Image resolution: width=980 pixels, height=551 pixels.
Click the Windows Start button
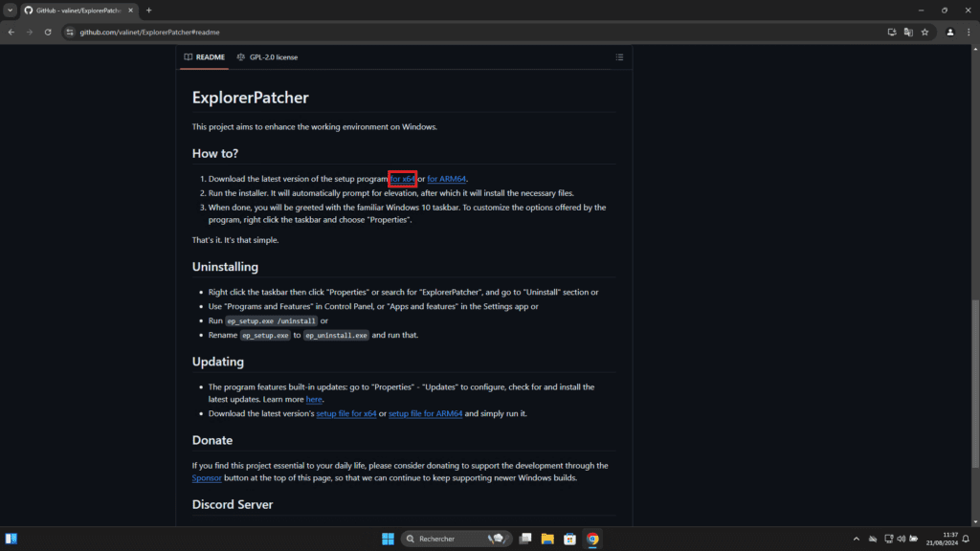coord(388,539)
